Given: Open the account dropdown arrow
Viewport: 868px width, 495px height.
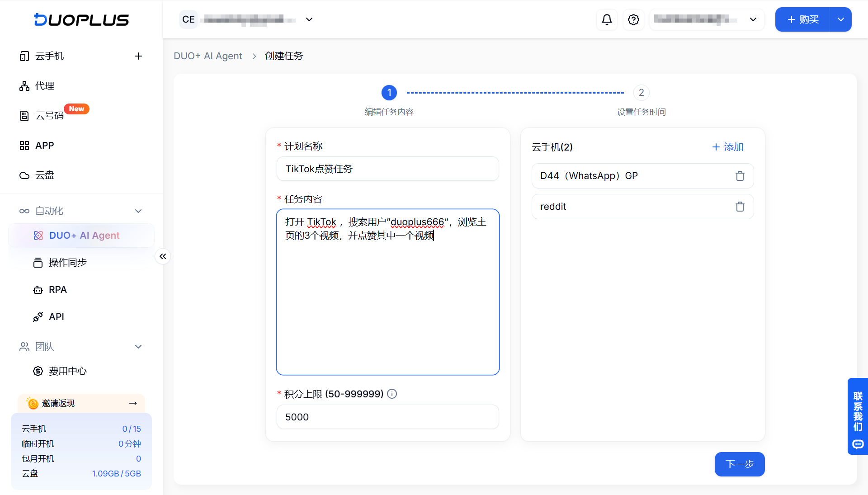Looking at the screenshot, I should tap(753, 19).
